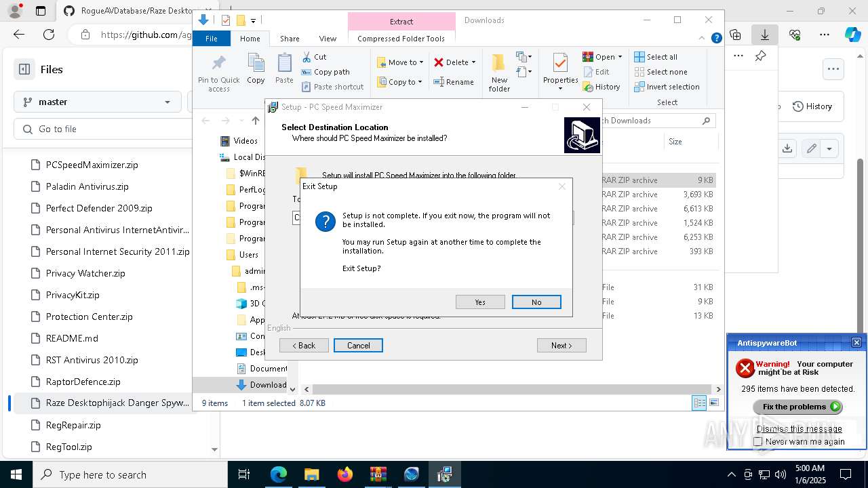
Task: Open PCSpeedMaximizer.zip in the GitHub file list
Action: (x=92, y=165)
